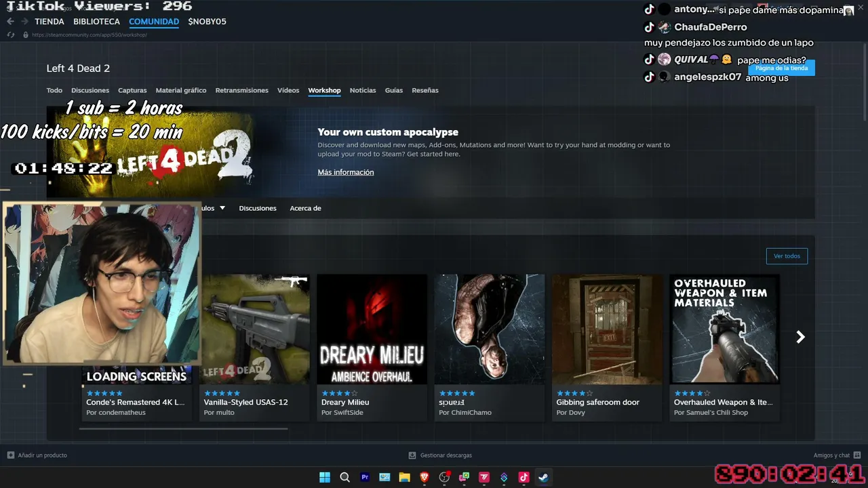Screen dimensions: 868x488
Task: Open the purple diamond app in the taskbar
Action: pyautogui.click(x=504, y=477)
